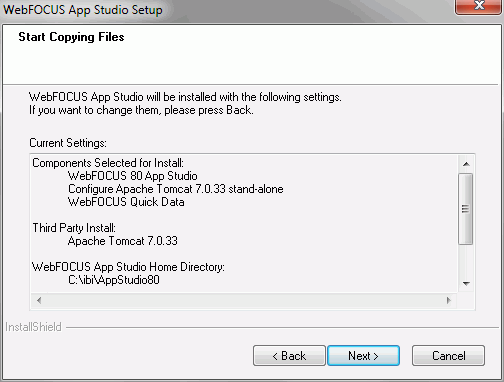Select the 'Apache Tomcat 7.0.33' line

pos(123,241)
